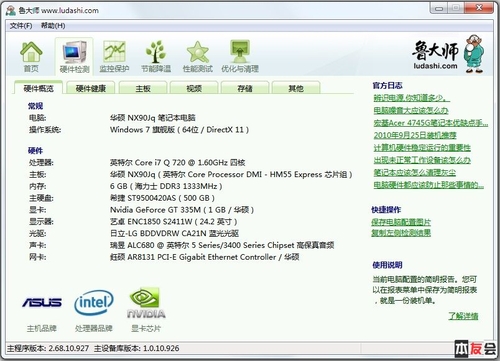Open the 帮助(H) menu
Screen dimensions: 500x361
53,26
